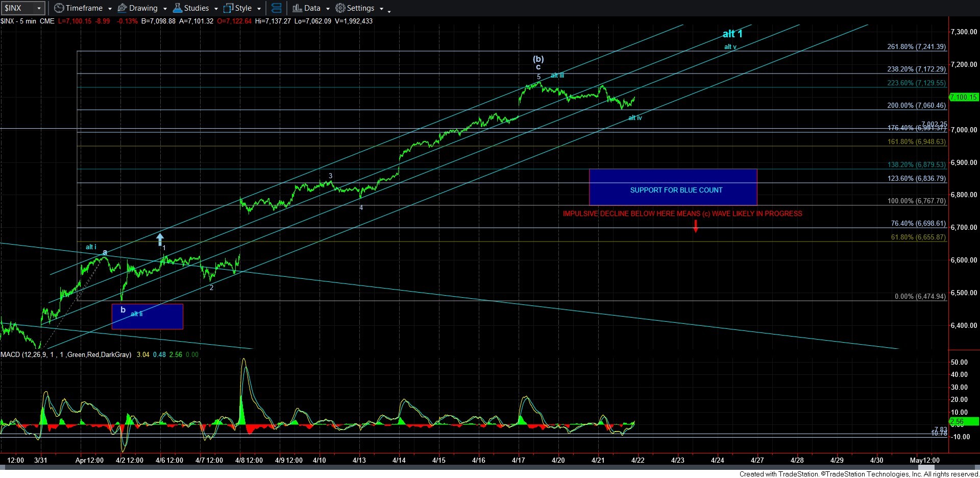Click the Studies flask icon
980x478 pixels.
click(x=177, y=8)
